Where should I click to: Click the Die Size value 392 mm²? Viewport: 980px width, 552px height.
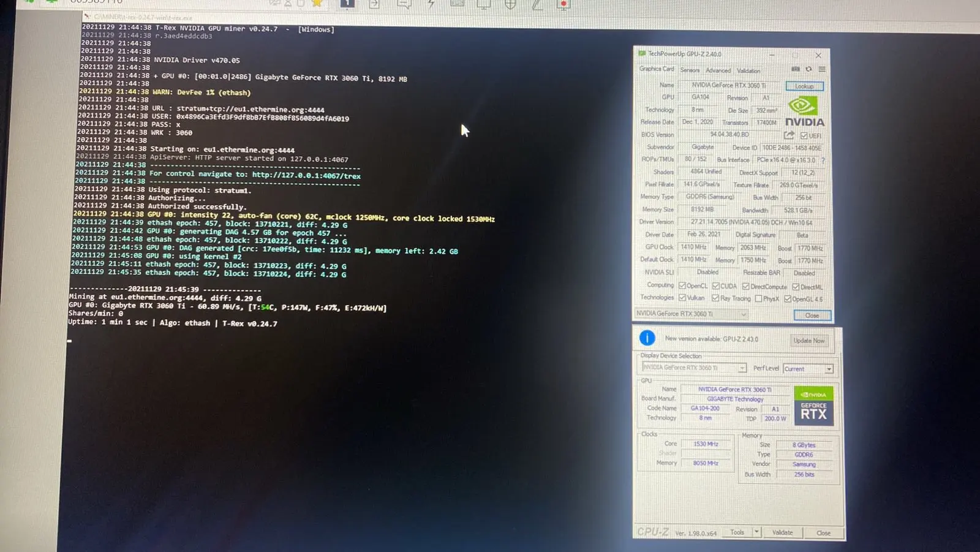(766, 110)
